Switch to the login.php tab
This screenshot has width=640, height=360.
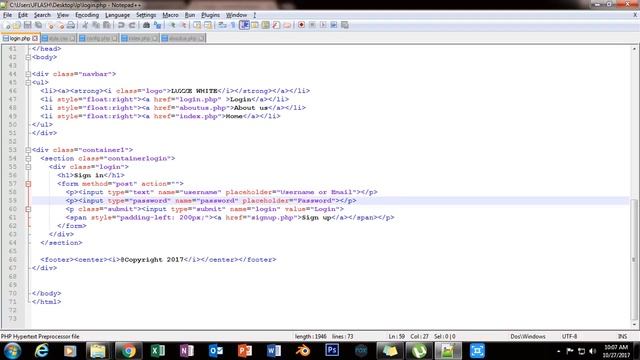(20, 38)
